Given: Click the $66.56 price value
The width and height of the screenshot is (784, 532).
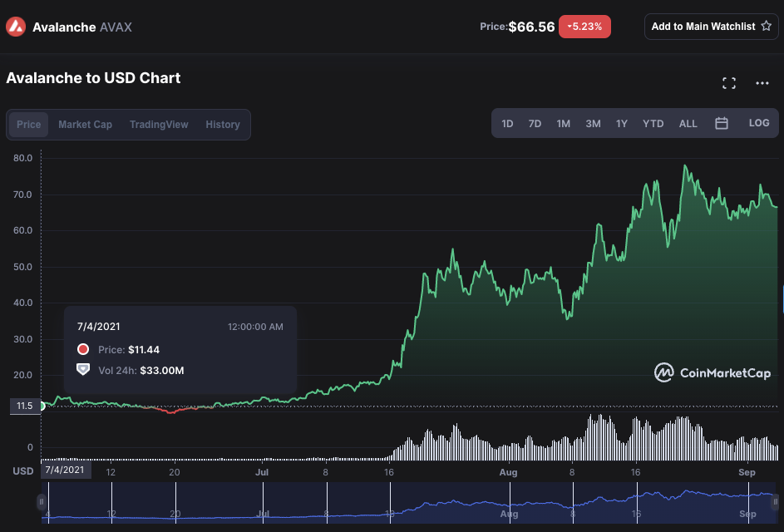Looking at the screenshot, I should coord(531,27).
